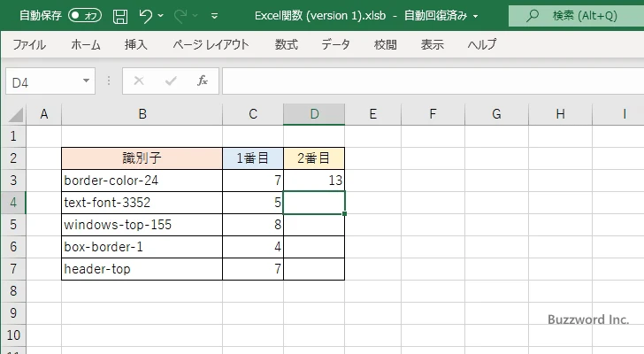Open the ファイル tab

(x=29, y=44)
